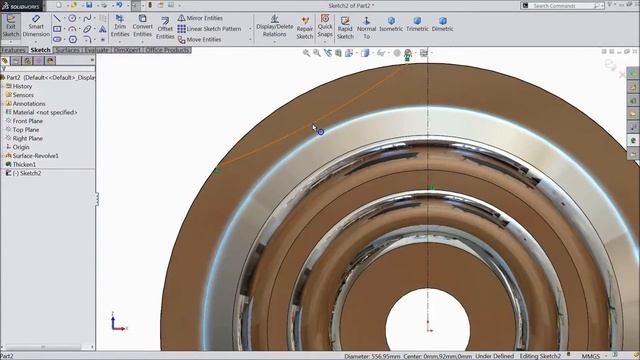Open the Surfaces tab
Image resolution: width=640 pixels, height=360 pixels.
pyautogui.click(x=68, y=50)
